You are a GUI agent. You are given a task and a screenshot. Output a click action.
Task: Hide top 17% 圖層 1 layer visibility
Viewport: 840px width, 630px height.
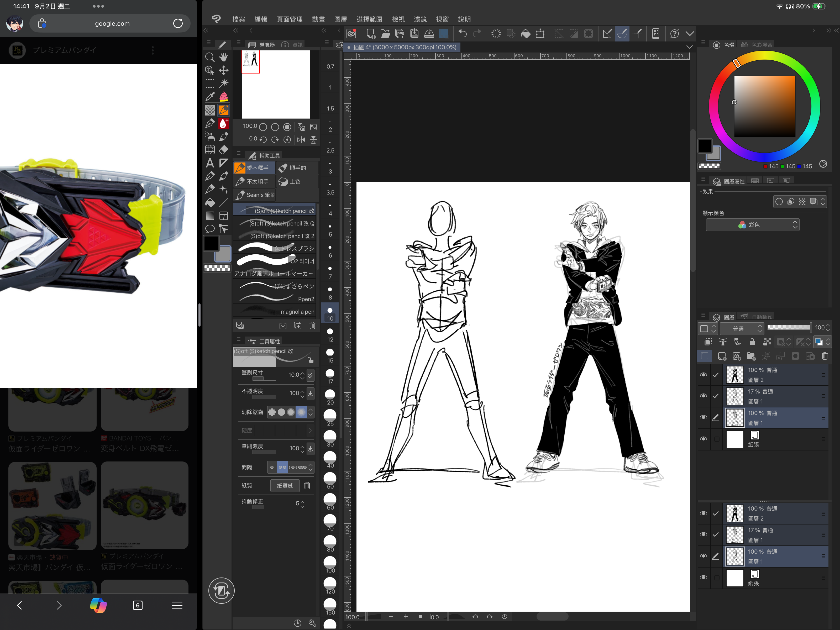click(703, 396)
